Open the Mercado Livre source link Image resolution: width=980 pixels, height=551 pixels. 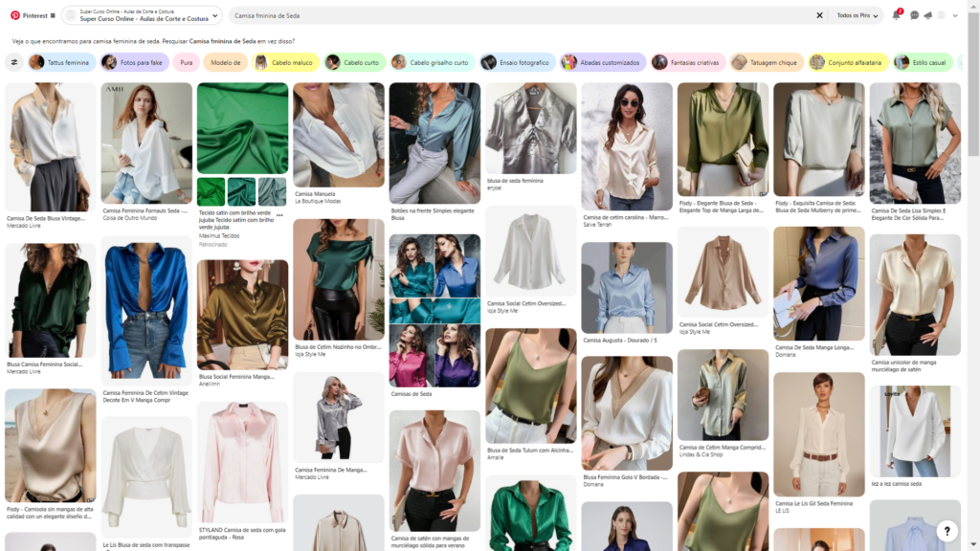tap(24, 225)
